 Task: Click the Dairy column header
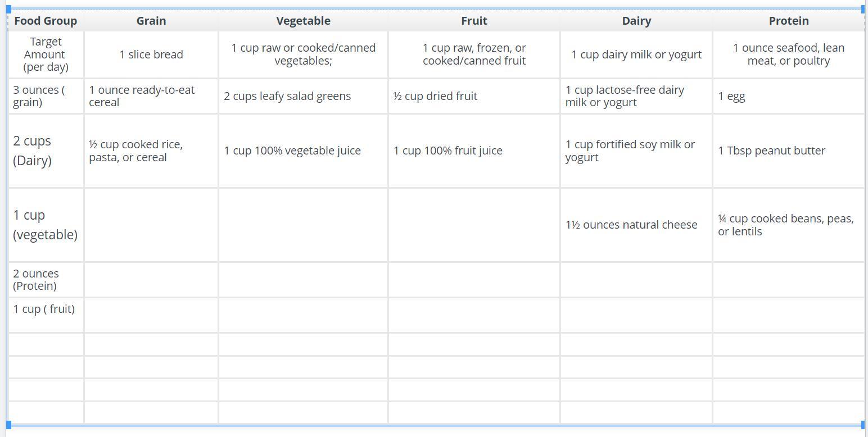point(636,21)
